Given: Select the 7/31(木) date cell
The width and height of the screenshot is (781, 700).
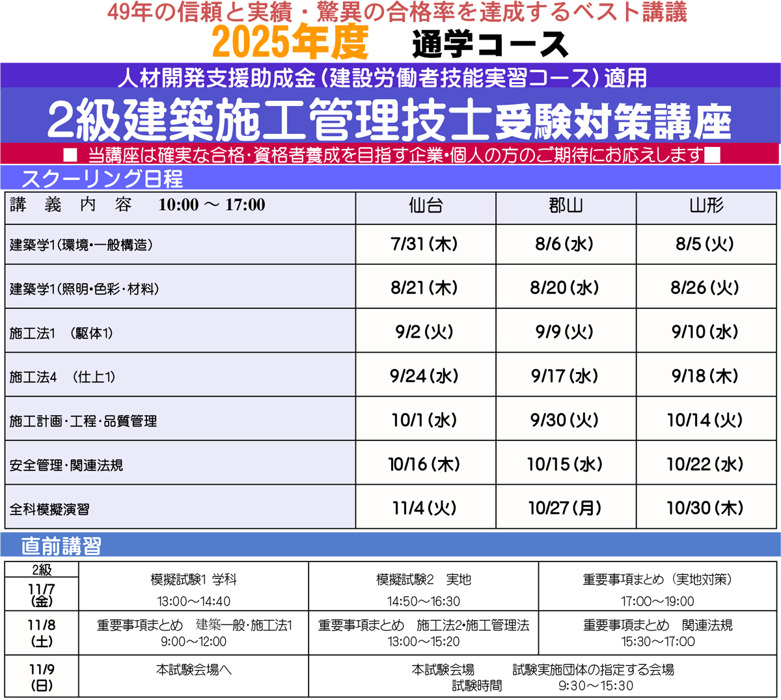Looking at the screenshot, I should click(x=426, y=245).
